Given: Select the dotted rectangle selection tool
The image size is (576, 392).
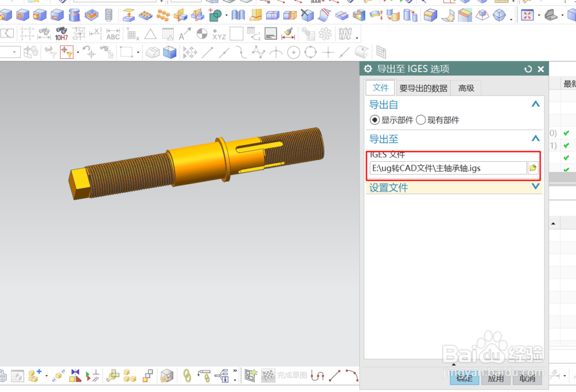Looking at the screenshot, I should pos(126,52).
